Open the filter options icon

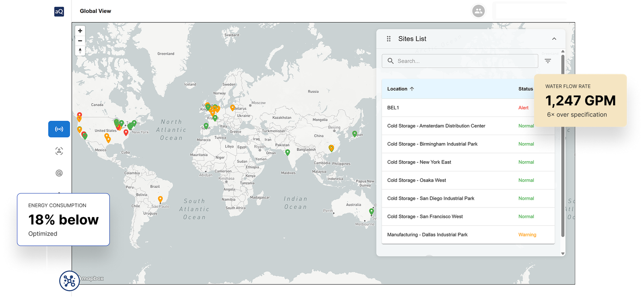point(548,61)
